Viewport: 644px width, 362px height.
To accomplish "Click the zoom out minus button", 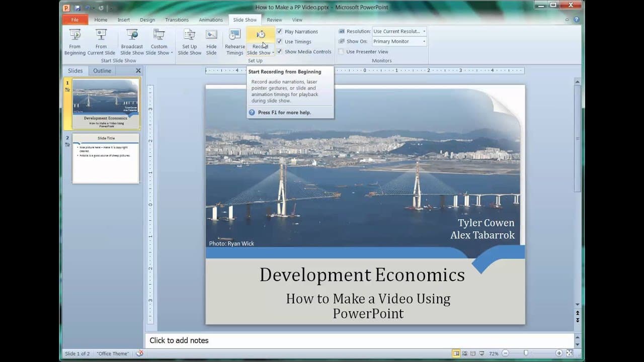I will click(x=505, y=353).
